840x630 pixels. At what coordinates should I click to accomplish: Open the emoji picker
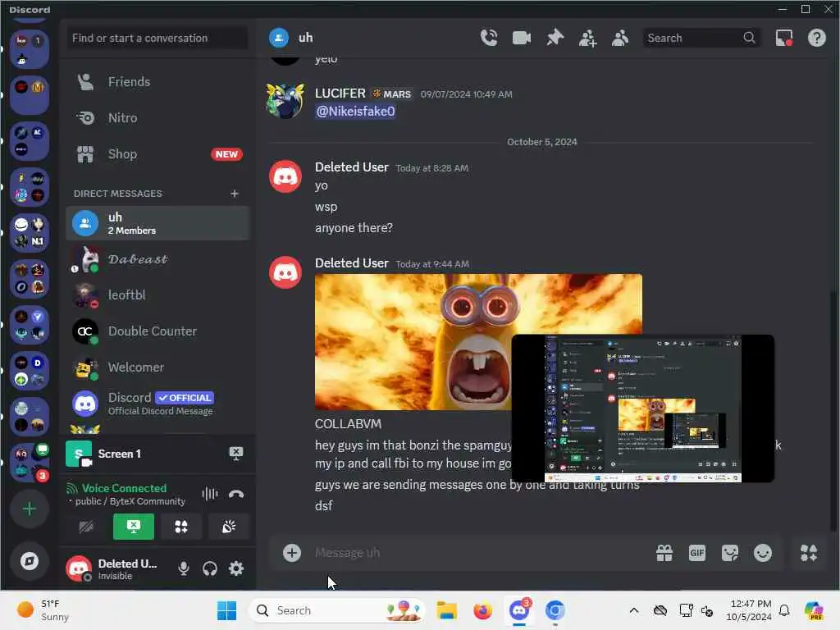pyautogui.click(x=763, y=553)
